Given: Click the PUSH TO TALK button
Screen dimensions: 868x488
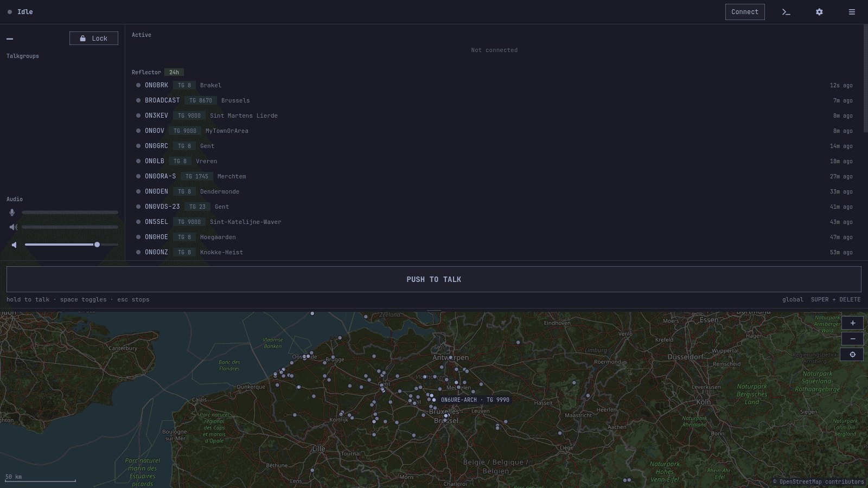Looking at the screenshot, I should click(434, 279).
